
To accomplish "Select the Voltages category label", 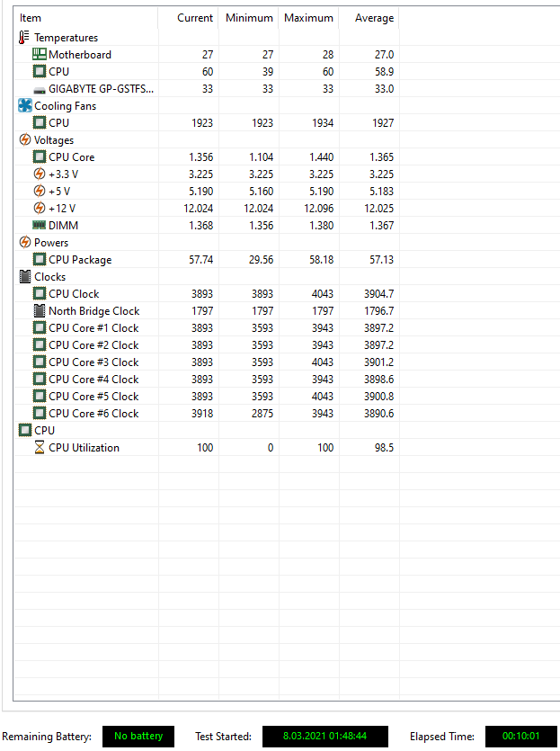I will 54,139.
